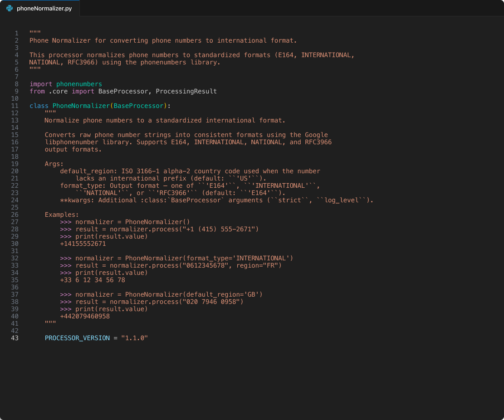Click 'Phone Normalizer for converting' docstring line
The height and width of the screenshot is (420, 504).
[x=163, y=40]
